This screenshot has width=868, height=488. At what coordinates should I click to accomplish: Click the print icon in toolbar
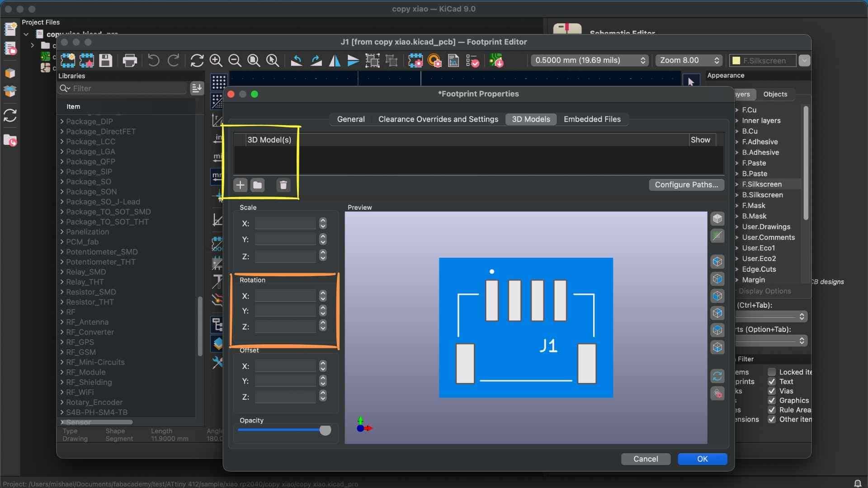pos(130,60)
